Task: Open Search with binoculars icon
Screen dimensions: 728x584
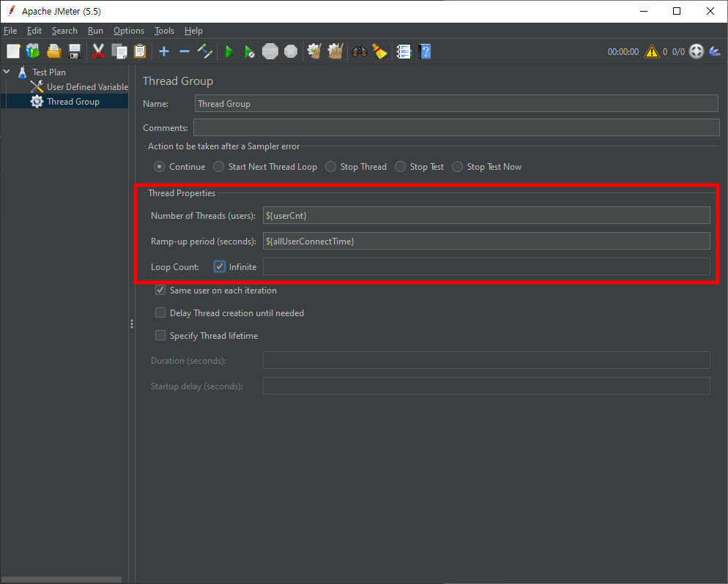Action: click(360, 51)
